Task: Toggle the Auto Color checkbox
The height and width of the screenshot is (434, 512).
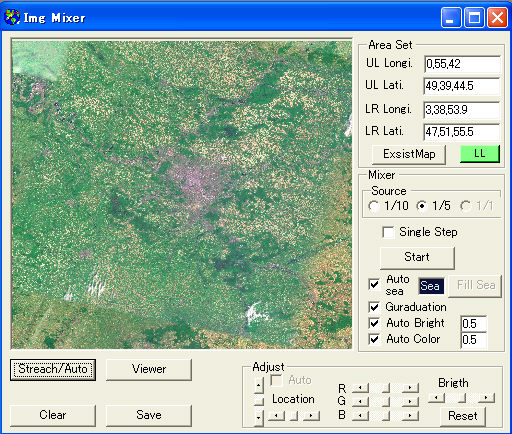Action: click(374, 339)
